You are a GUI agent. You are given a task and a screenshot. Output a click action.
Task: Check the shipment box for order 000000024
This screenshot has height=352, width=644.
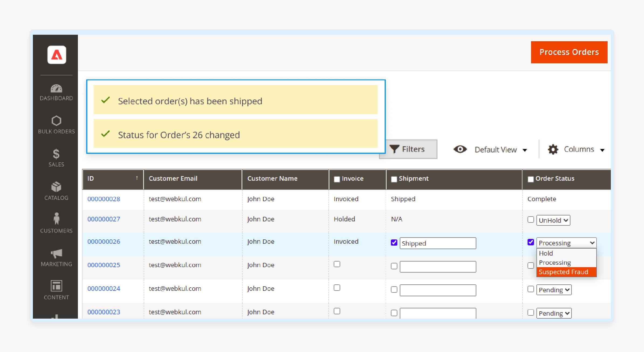pyautogui.click(x=394, y=290)
